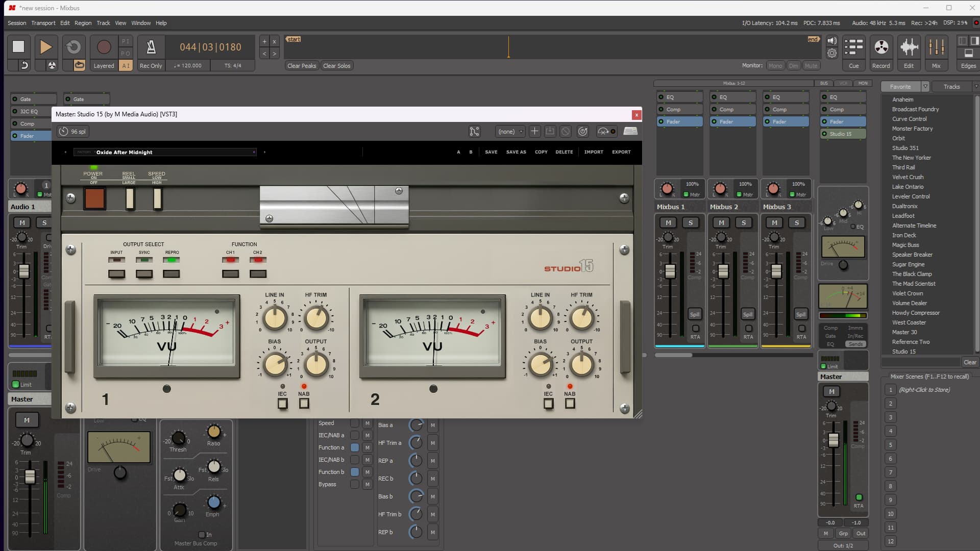This screenshot has width=980, height=551.
Task: Open the Track menu
Action: [x=103, y=23]
